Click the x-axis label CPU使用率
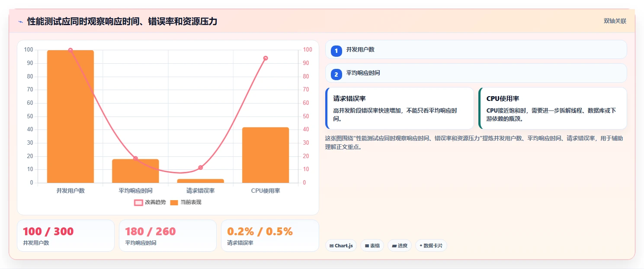Viewport: 644px width, 269px height. pos(266,191)
